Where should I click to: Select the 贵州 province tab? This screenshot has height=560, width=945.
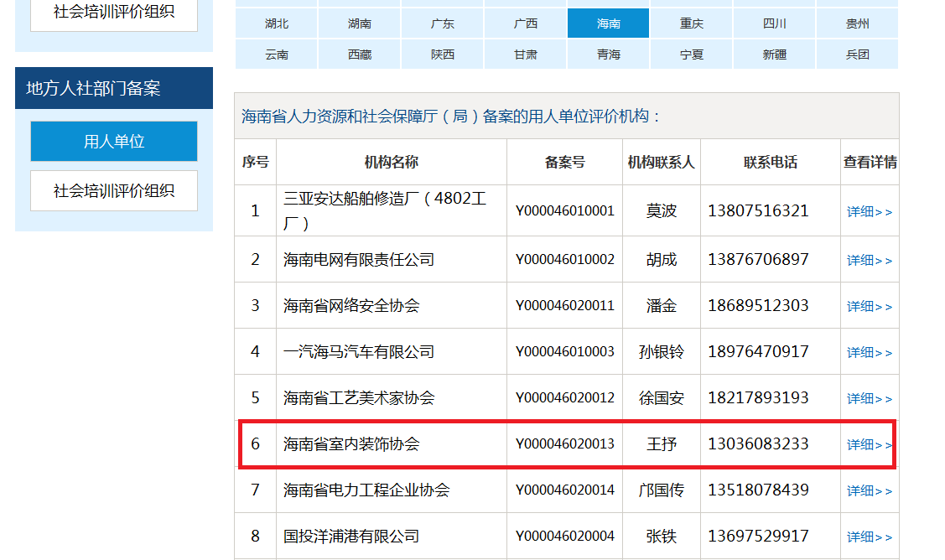(857, 23)
